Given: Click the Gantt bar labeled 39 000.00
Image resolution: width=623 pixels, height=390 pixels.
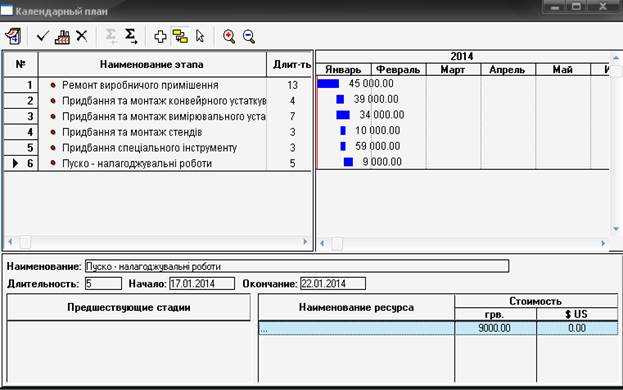Looking at the screenshot, I should 340,99.
